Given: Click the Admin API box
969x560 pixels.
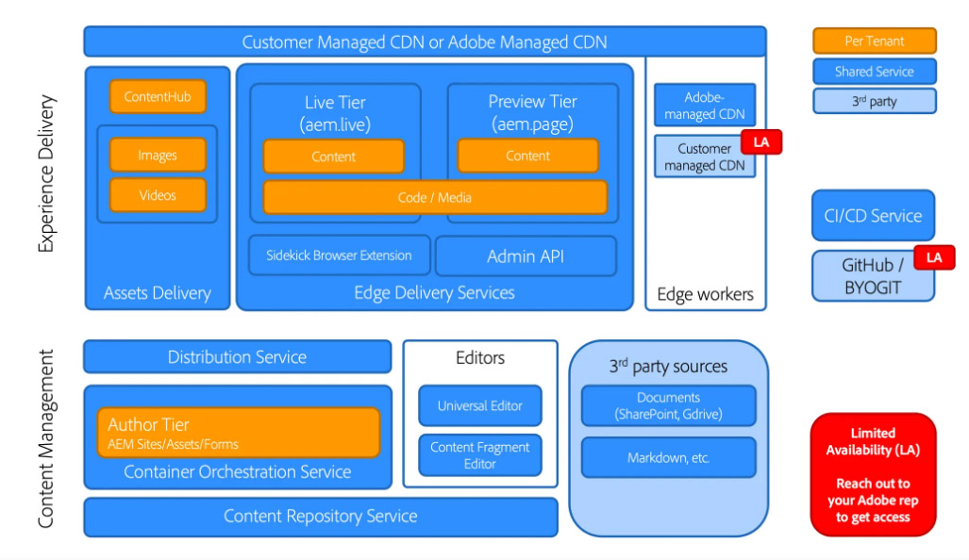Looking at the screenshot, I should tap(526, 255).
